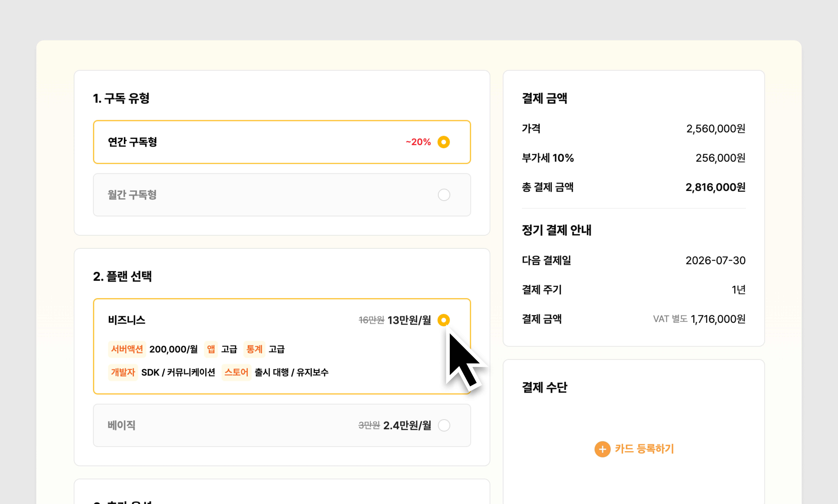Click the 연간 구독형 label text
Viewport: 838px width, 504px height.
click(x=132, y=142)
